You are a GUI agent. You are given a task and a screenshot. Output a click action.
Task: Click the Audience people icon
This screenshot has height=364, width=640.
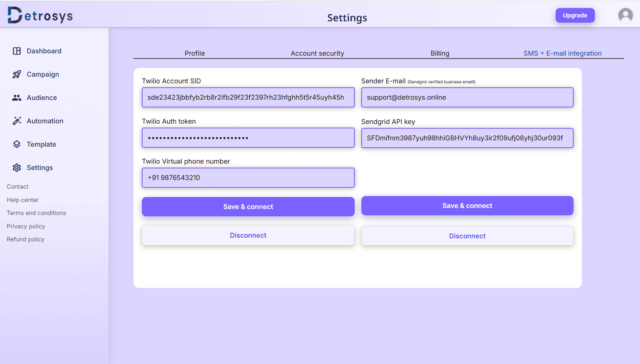[x=17, y=98]
